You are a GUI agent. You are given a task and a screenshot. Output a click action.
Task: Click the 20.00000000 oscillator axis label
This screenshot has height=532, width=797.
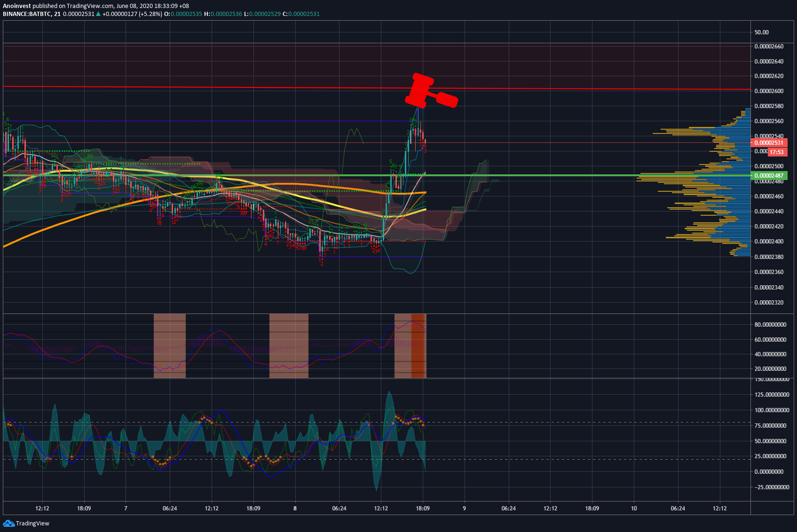770,369
